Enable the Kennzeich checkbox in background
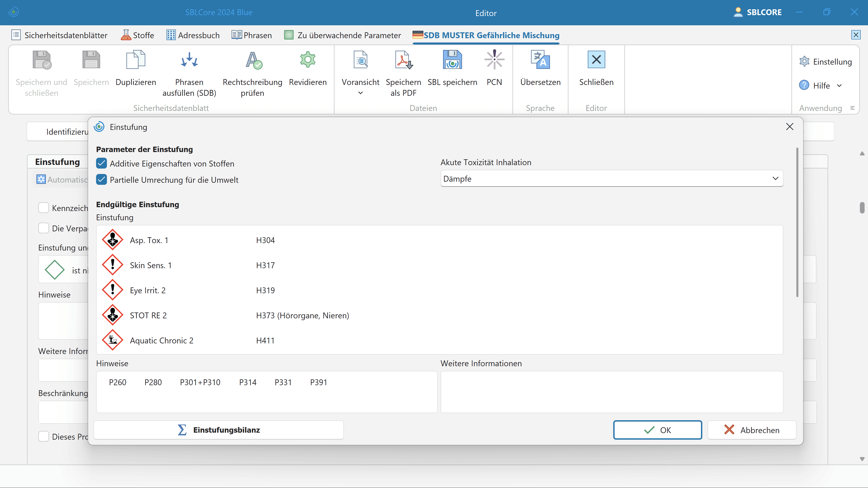The image size is (868, 488). pyautogui.click(x=44, y=208)
